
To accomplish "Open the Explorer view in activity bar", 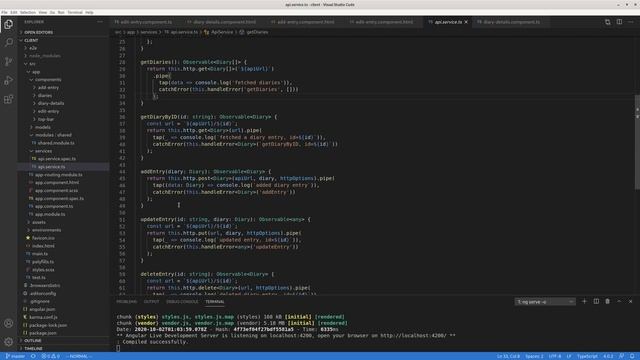I will [x=9, y=24].
